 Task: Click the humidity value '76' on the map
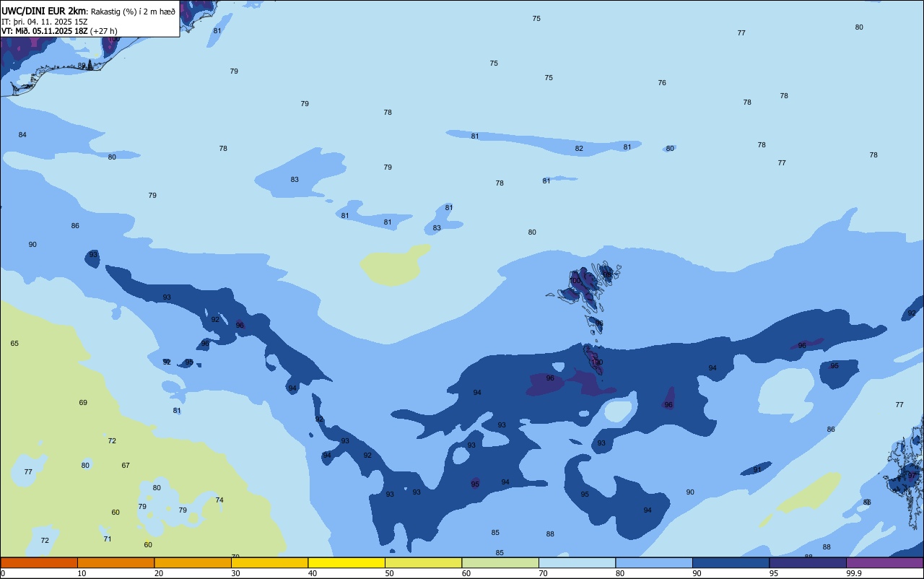coord(662,83)
